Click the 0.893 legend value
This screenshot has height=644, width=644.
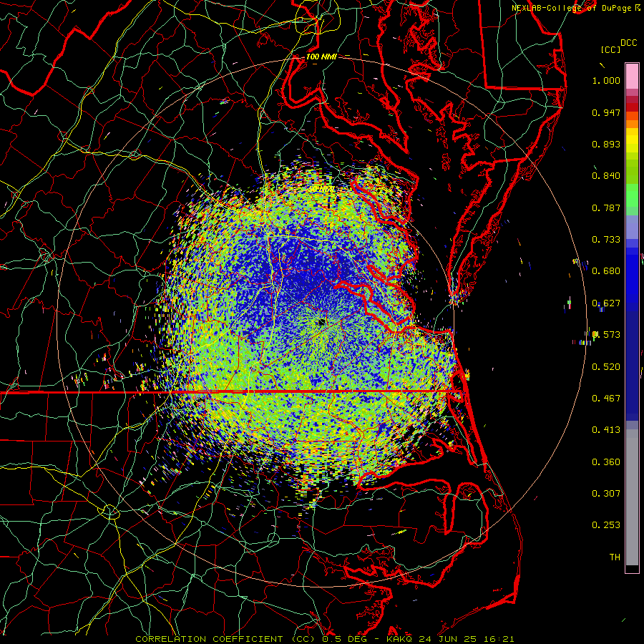coord(606,144)
